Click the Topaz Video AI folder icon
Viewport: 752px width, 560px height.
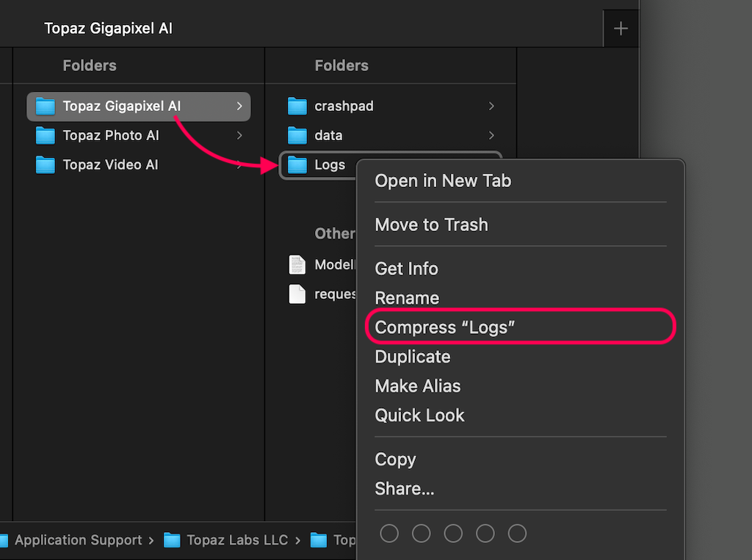(46, 165)
